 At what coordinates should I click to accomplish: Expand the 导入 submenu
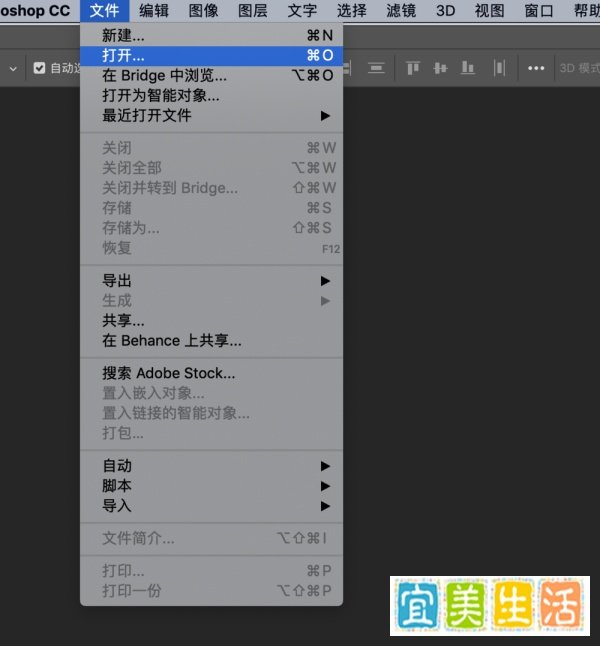[x=211, y=506]
